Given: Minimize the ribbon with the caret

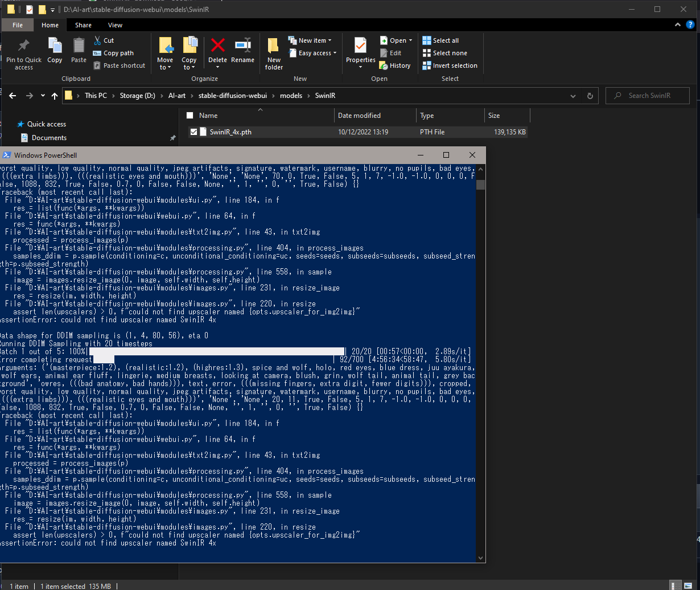Looking at the screenshot, I should click(677, 25).
